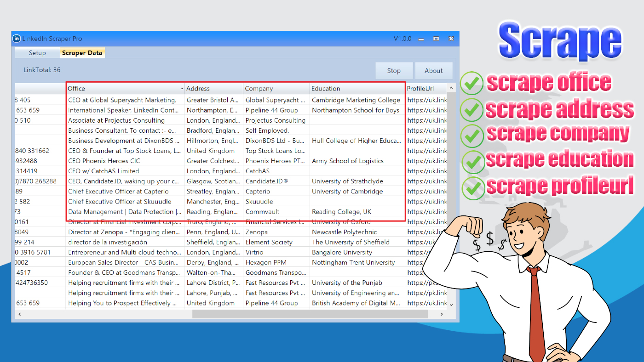Click the 'CEO Phoenix Heroes CIC' cell
The image size is (644, 362).
point(125,161)
